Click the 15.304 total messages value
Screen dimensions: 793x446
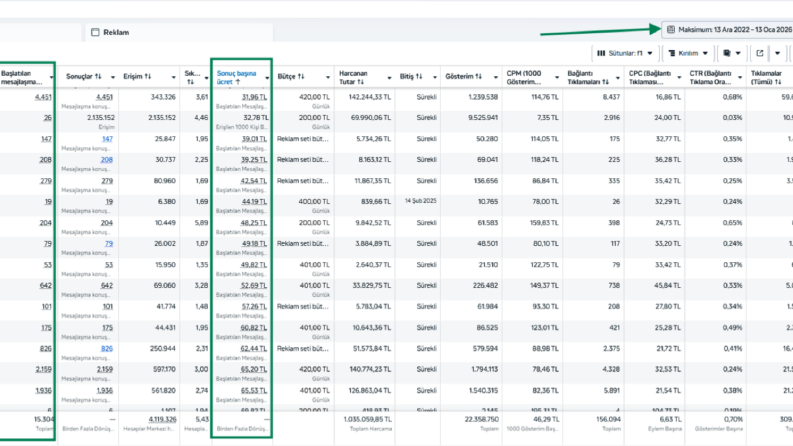43,419
